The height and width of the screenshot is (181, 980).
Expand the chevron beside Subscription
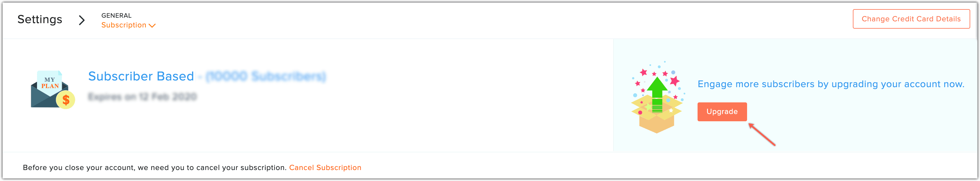152,25
